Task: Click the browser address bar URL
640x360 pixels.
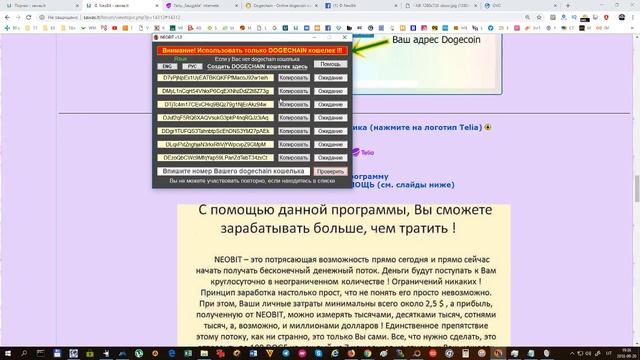Action: click(132, 18)
